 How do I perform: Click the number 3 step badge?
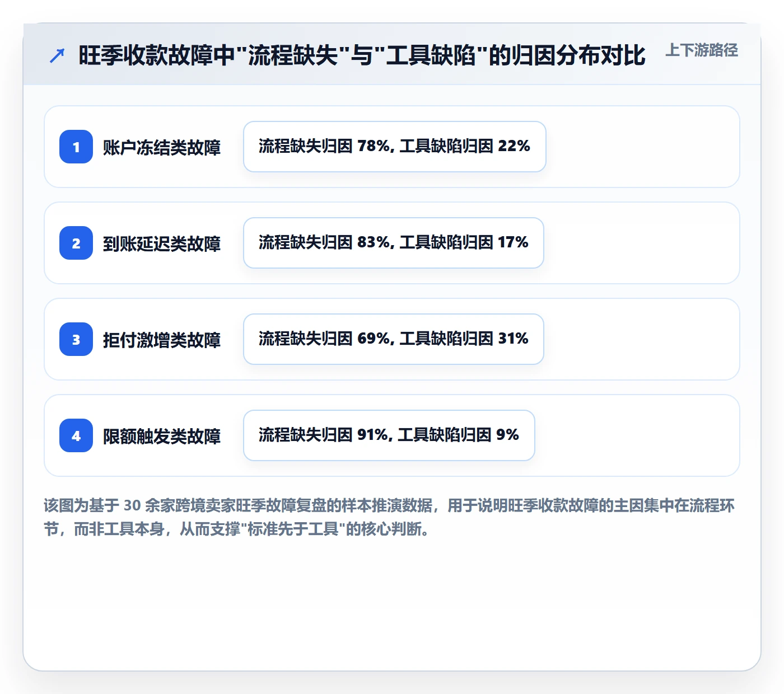pyautogui.click(x=76, y=339)
